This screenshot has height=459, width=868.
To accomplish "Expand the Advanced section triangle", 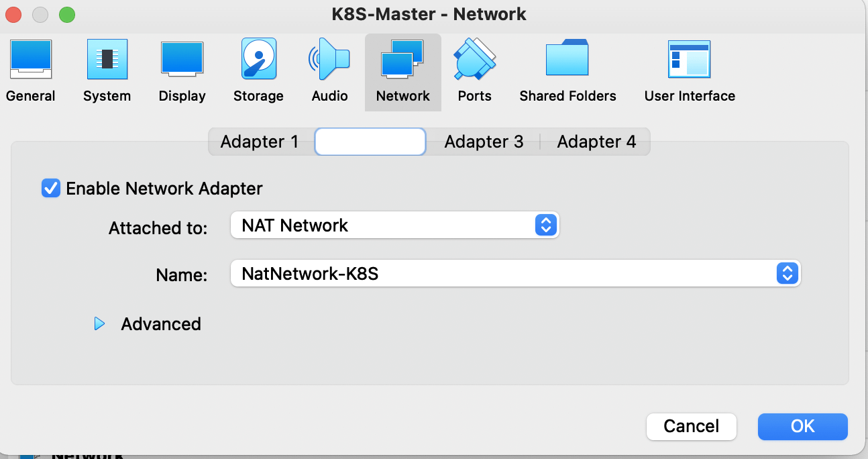I will [x=100, y=324].
